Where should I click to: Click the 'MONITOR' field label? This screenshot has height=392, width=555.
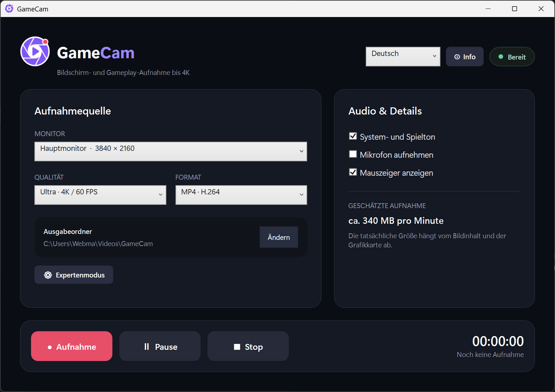coord(50,134)
